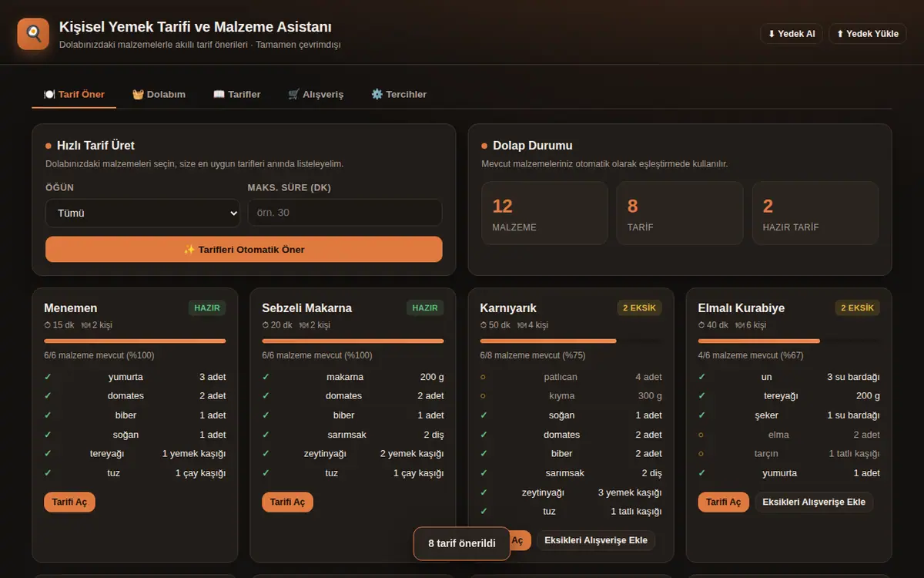The width and height of the screenshot is (924, 578).
Task: Click the HAZIR badge on Sebzeli Makarna
Action: 425,307
